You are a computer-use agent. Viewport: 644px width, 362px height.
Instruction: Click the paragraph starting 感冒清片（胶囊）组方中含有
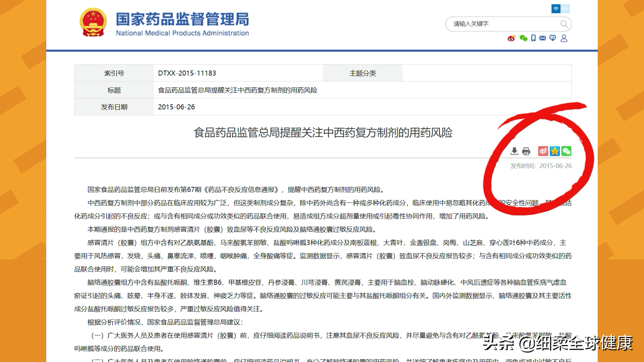(x=323, y=256)
